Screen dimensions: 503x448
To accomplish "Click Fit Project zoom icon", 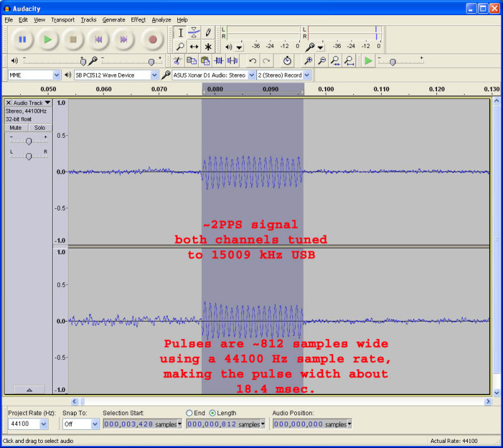I will coord(349,60).
